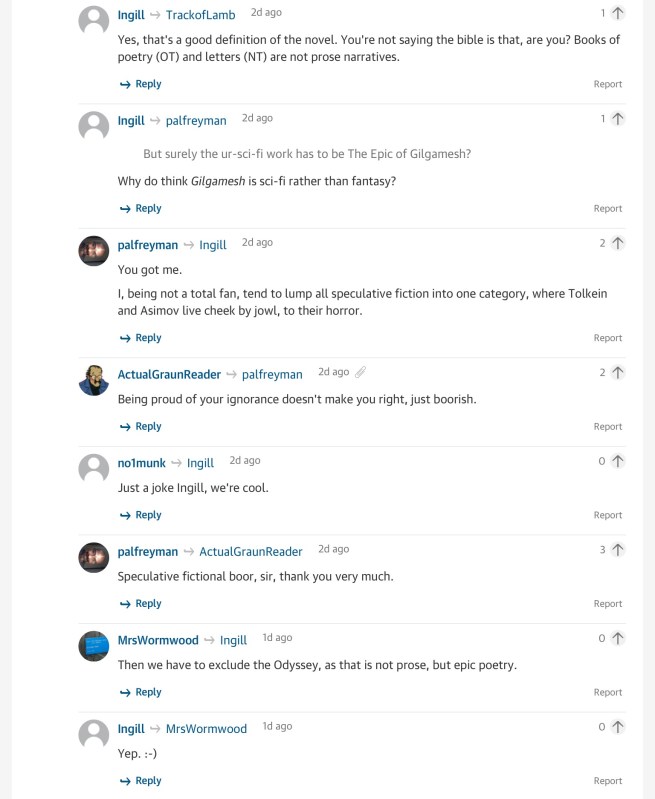Upvote Ingill's 'Yep. :-)' comment
Image resolution: width=655 pixels, height=799 pixels.
pos(617,727)
